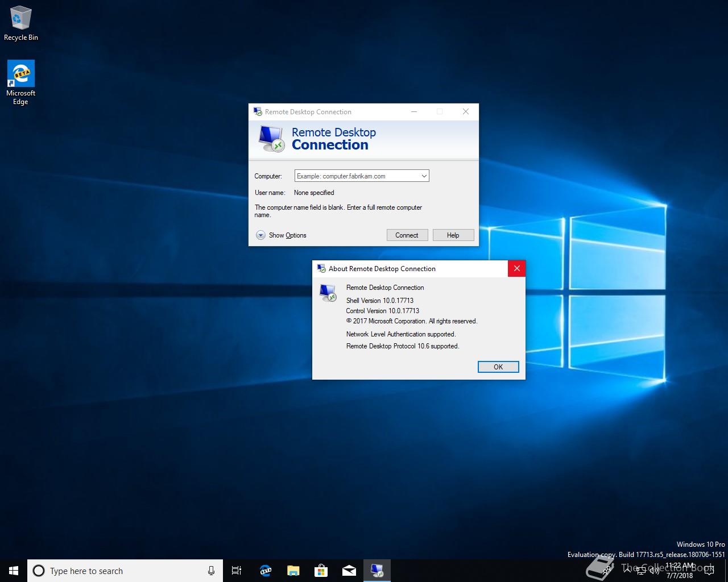The height and width of the screenshot is (582, 728).
Task: Open the Windows Start menu
Action: (x=14, y=571)
